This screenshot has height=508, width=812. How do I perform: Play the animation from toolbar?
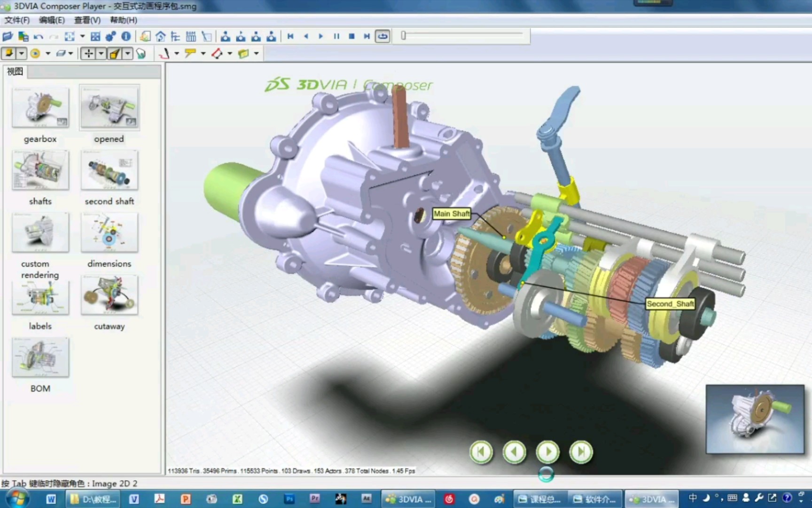click(x=321, y=36)
